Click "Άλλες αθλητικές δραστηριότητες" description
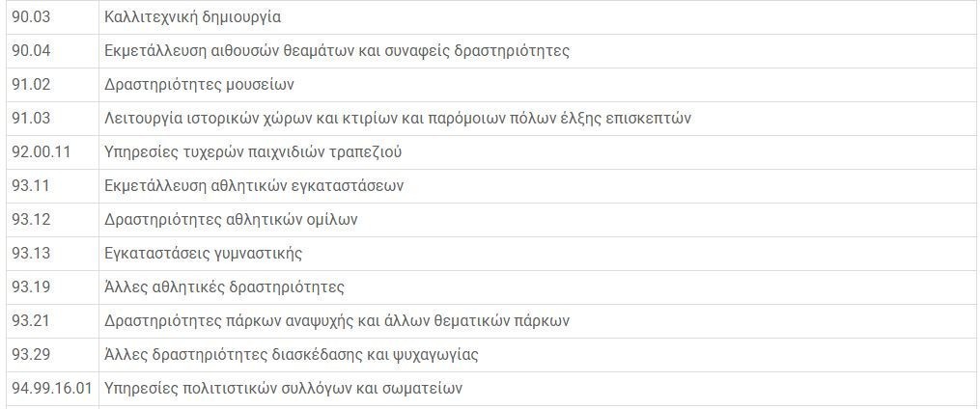Screen dimensions: 980x409 (224, 286)
